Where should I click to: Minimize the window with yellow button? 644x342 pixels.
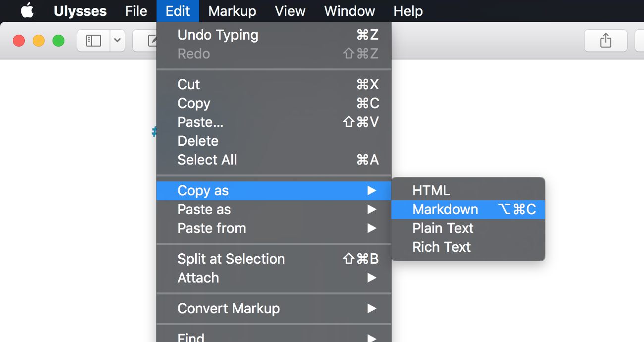coord(39,41)
